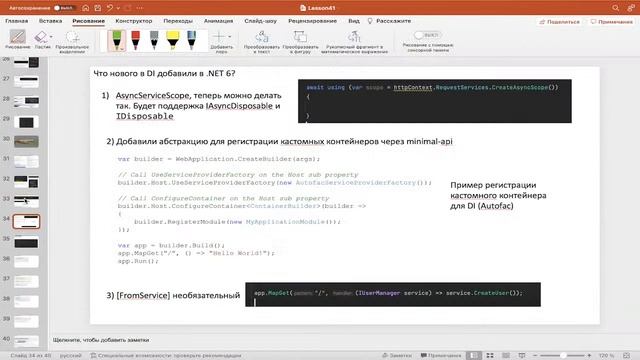Pick the gray pencil pen
Viewport: 640px width, 360px height.
coord(154,40)
